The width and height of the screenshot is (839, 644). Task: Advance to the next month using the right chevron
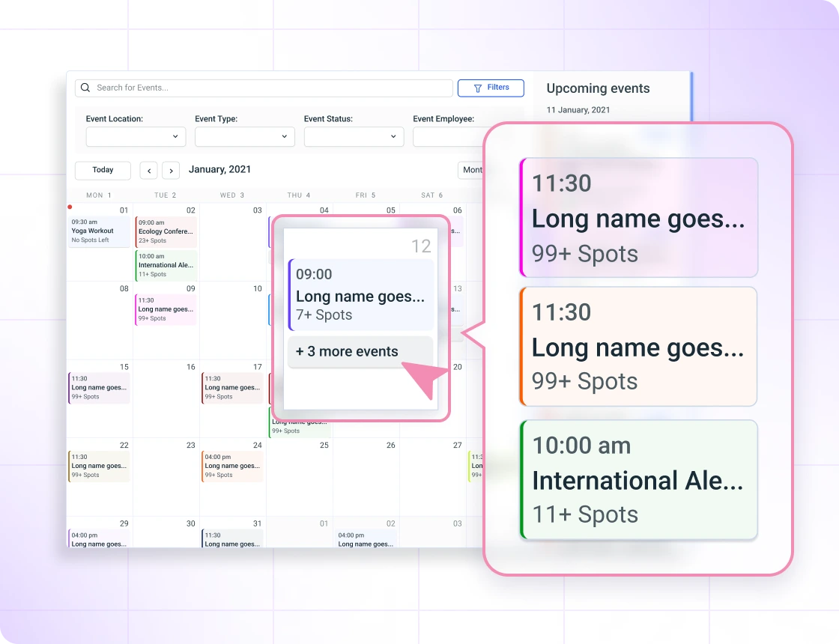(x=171, y=170)
